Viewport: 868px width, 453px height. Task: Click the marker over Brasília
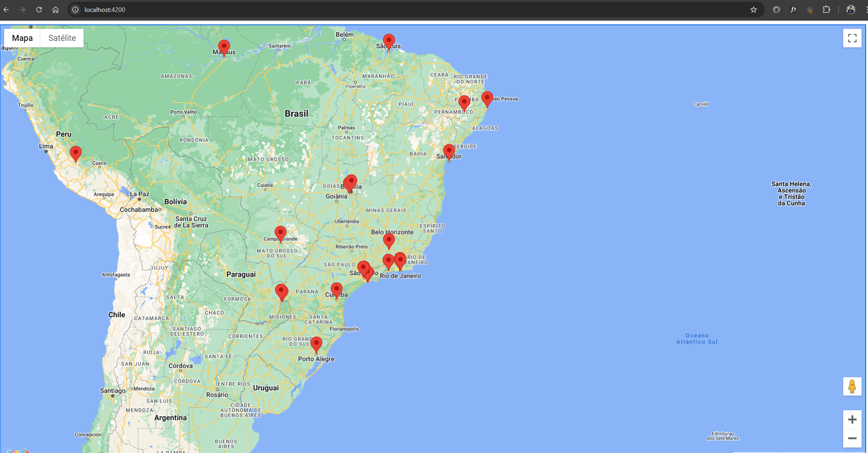coord(351,183)
